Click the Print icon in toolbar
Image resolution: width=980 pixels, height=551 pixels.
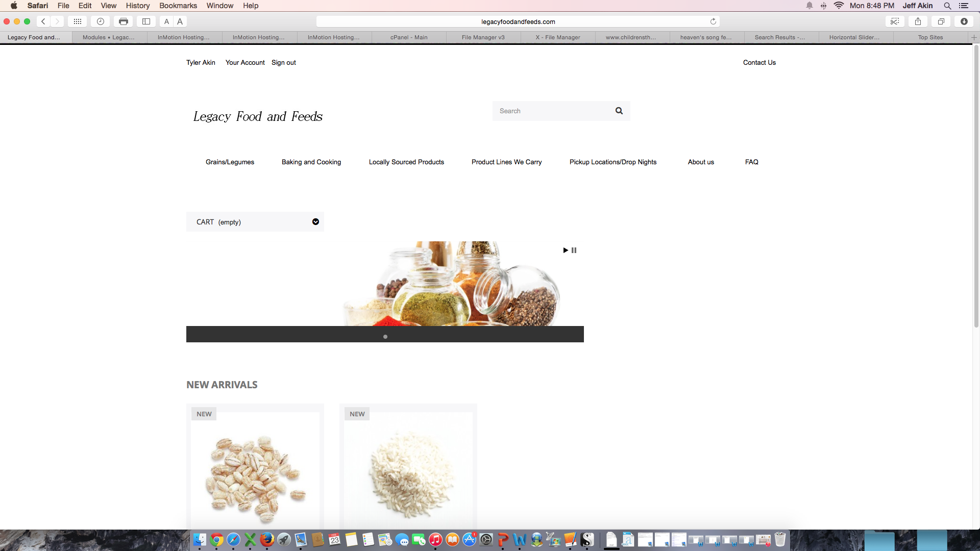tap(123, 21)
